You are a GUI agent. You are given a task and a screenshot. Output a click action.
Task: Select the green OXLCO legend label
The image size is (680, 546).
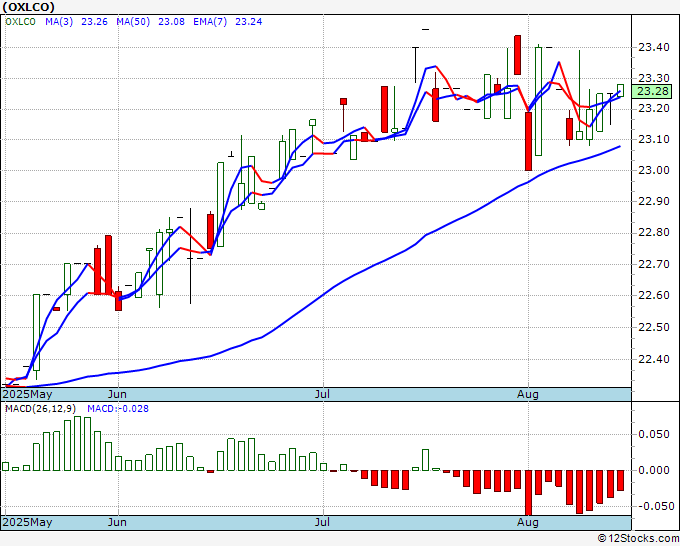click(20, 22)
